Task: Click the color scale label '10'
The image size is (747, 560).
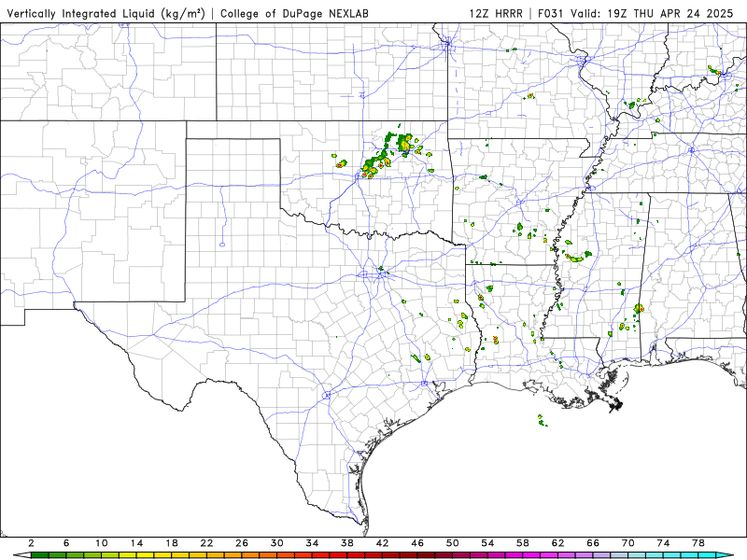Action: point(102,543)
